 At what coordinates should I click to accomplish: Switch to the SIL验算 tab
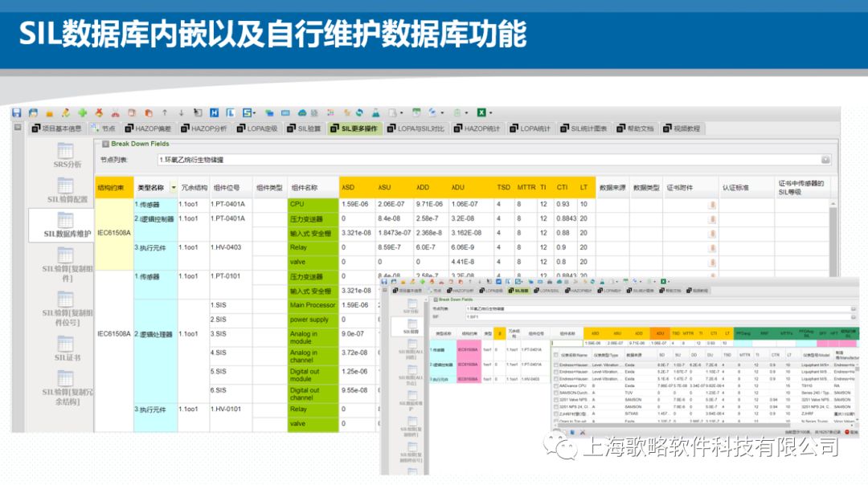tap(304, 128)
